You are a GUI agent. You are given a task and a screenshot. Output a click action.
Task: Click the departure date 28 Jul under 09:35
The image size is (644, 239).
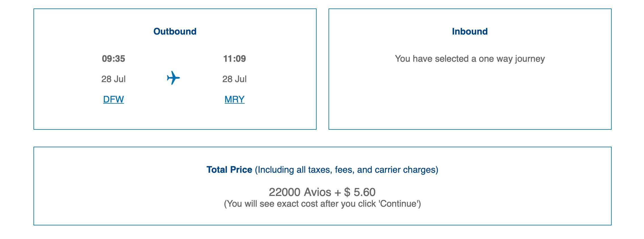pyautogui.click(x=113, y=79)
